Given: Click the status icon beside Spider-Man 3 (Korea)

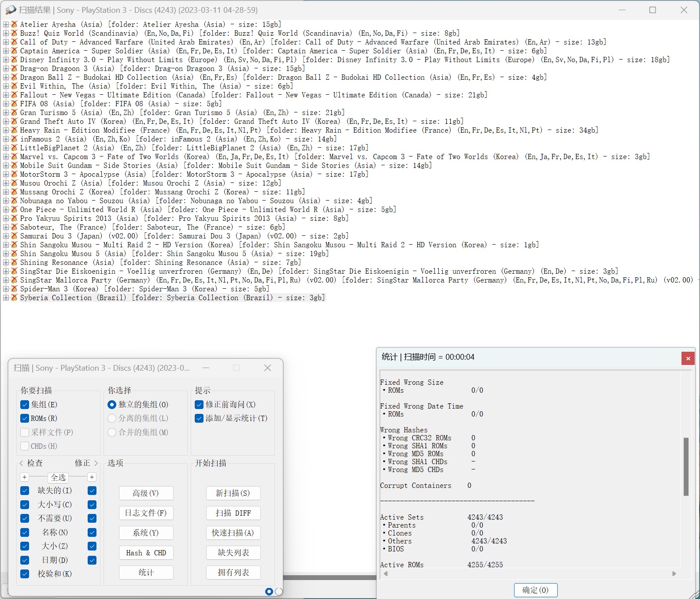Looking at the screenshot, I should coord(14,289).
